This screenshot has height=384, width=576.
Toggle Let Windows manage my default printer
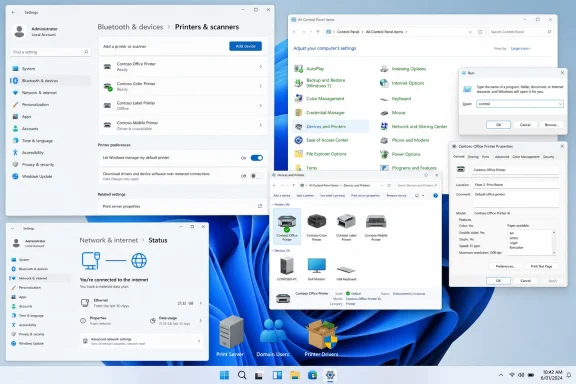click(257, 158)
